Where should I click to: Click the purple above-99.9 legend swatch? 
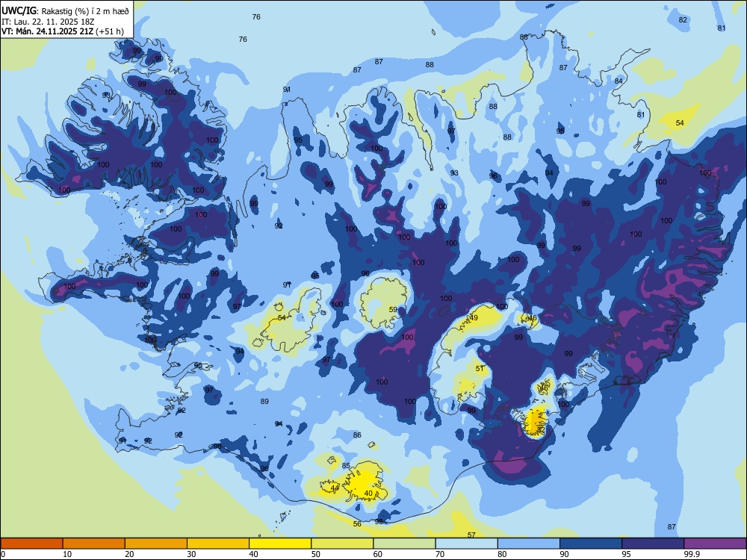click(715, 544)
